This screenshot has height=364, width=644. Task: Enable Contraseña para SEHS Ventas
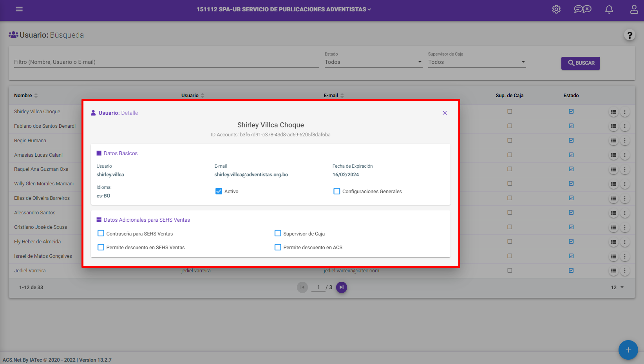point(101,234)
